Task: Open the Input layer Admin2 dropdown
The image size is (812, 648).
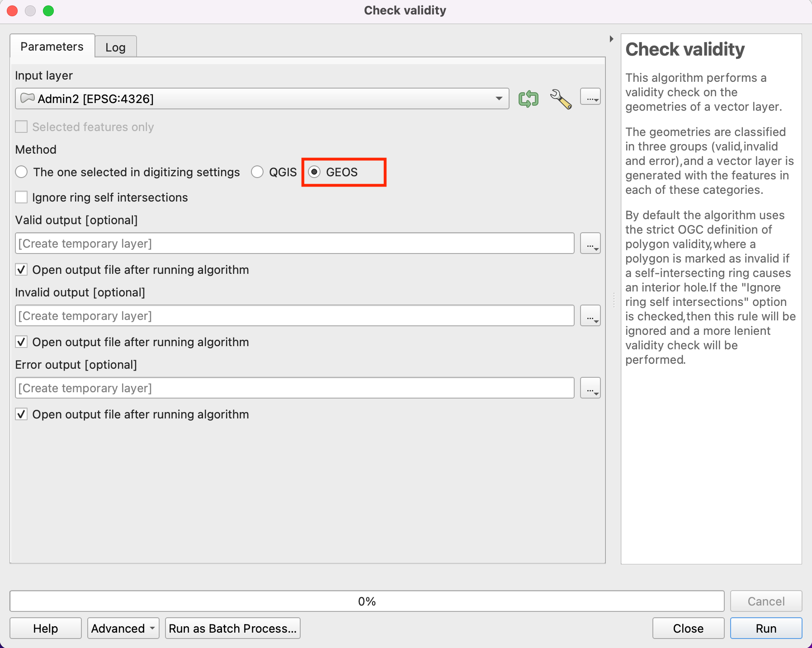Action: (262, 99)
